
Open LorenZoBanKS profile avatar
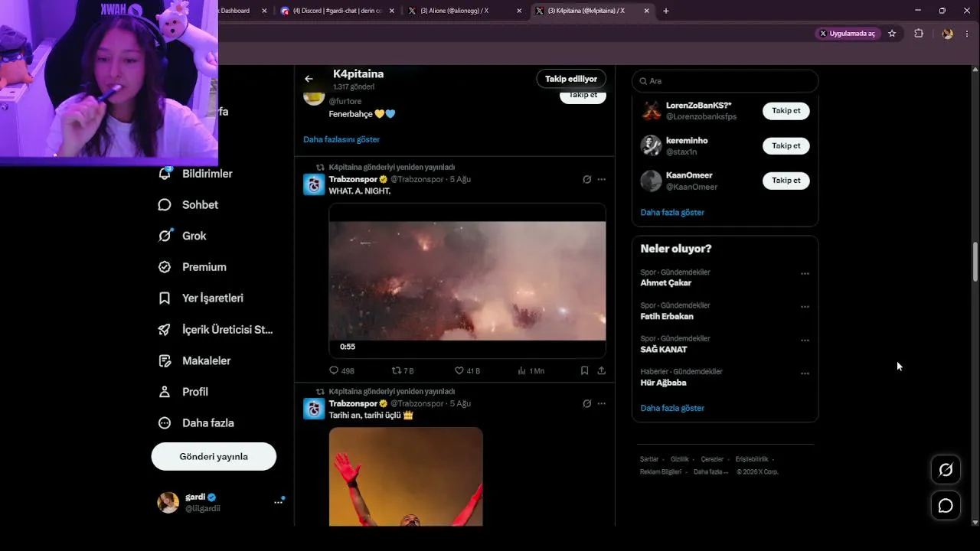(651, 111)
